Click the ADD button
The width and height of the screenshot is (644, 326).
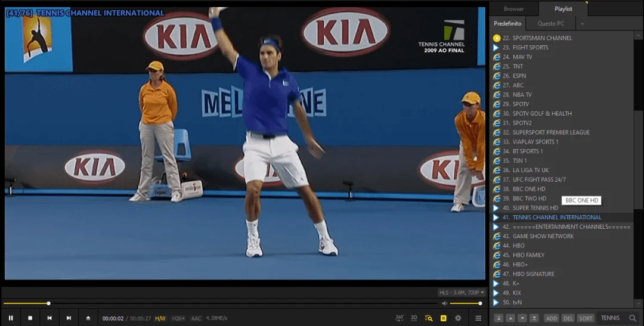[x=552, y=318]
